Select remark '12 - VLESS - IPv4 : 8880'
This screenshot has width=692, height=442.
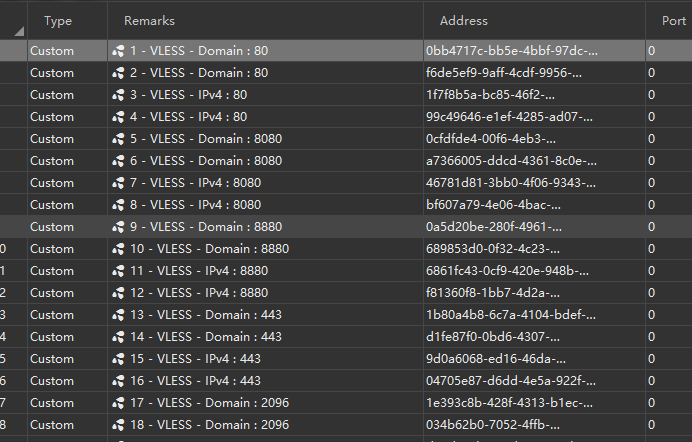pyautogui.click(x=199, y=293)
